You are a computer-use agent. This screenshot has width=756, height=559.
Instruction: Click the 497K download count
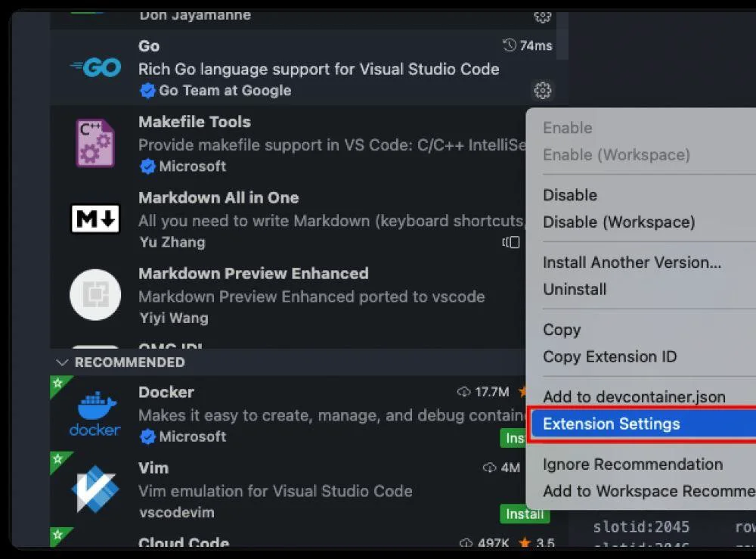493,543
